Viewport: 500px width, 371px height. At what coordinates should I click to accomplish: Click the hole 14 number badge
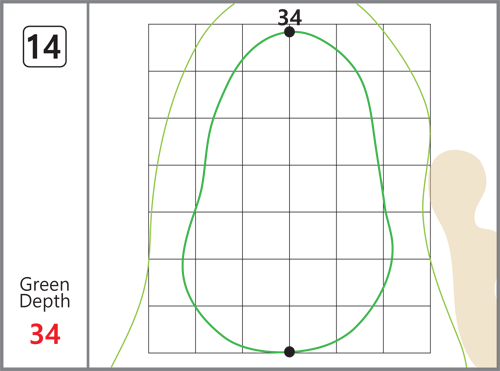tap(45, 47)
